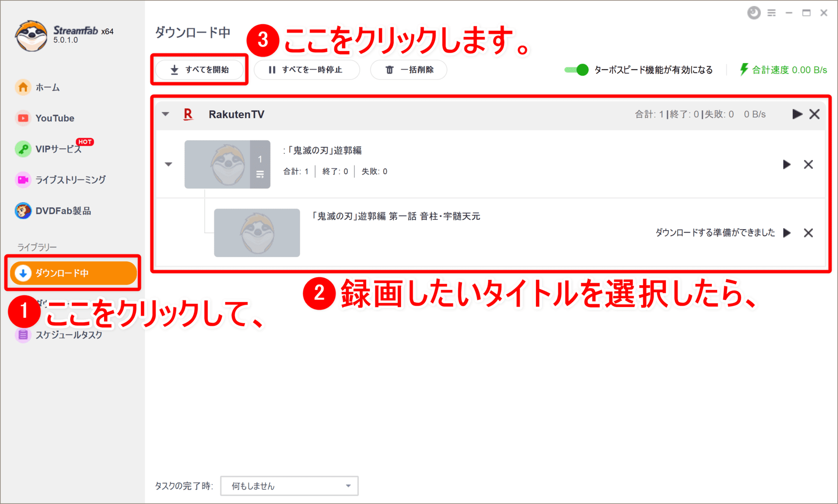838x504 pixels.
Task: Collapse the 鬼滅の刃 遊郭編 title entry
Action: click(x=168, y=164)
